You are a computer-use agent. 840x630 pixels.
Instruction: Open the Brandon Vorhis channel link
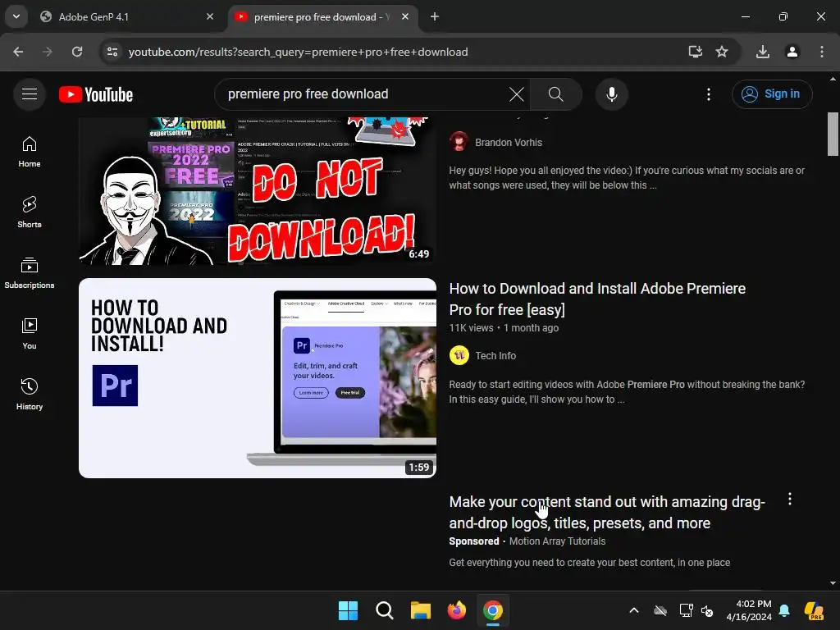coord(509,143)
